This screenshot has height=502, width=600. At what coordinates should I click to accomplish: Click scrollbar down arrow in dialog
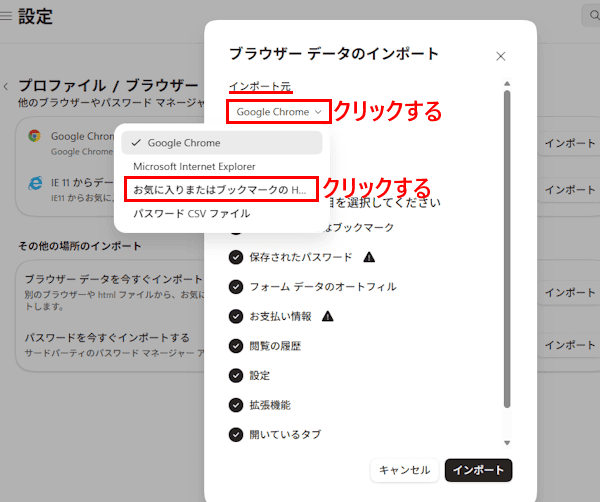[x=507, y=443]
